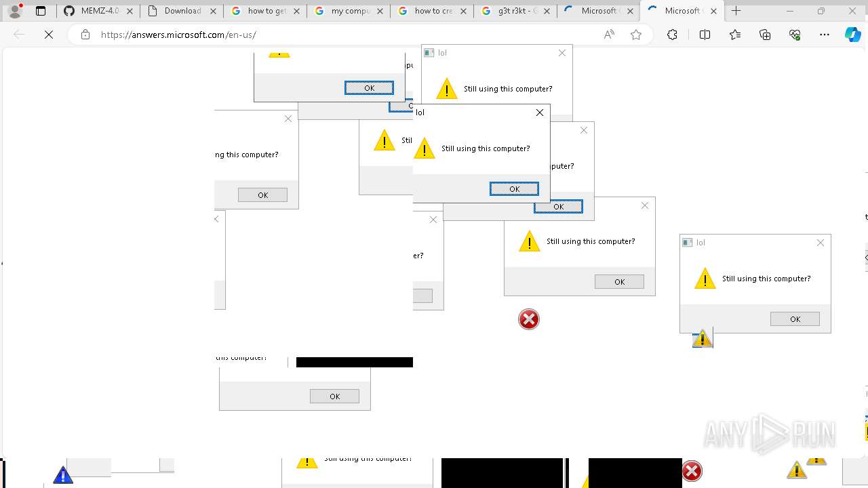Image resolution: width=868 pixels, height=488 pixels.
Task: Close the Download tab
Action: point(214,11)
